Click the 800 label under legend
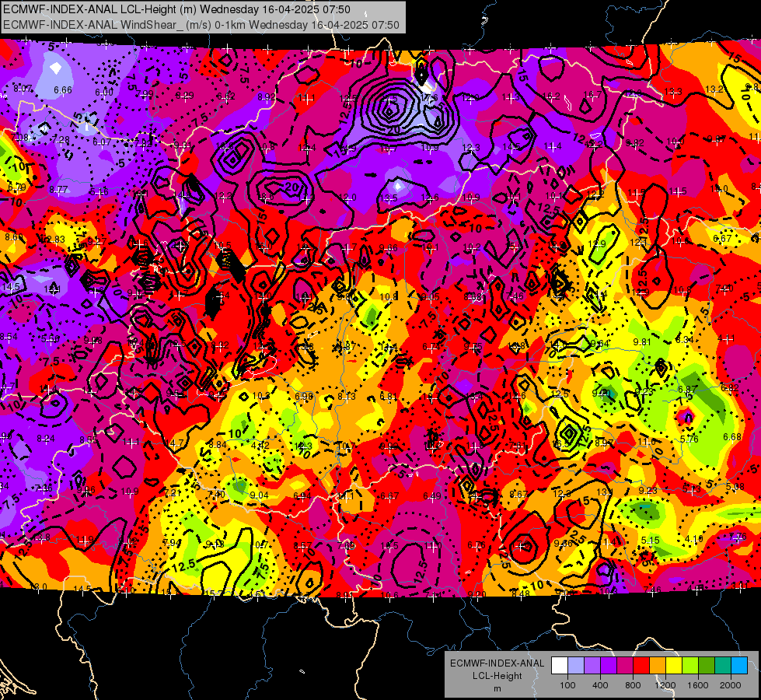This screenshot has height=700, width=761. [x=633, y=685]
